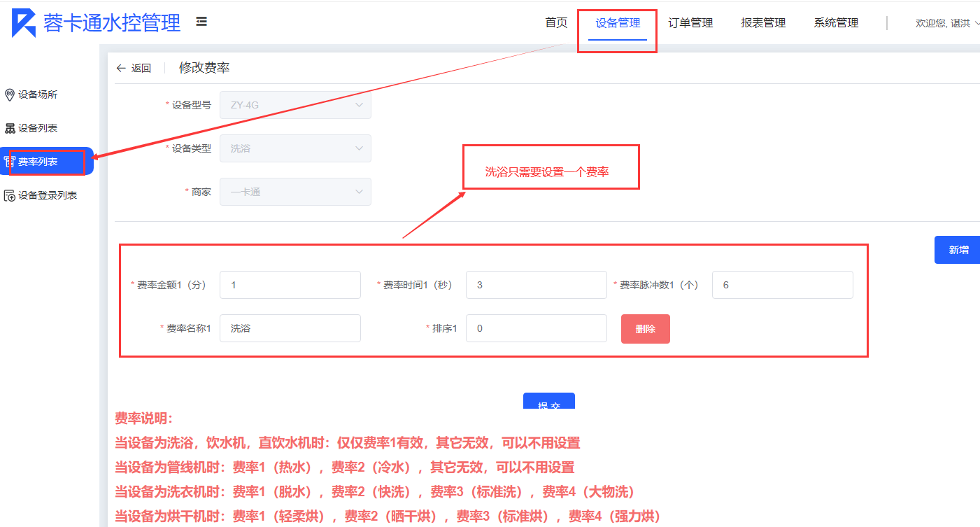Image resolution: width=980 pixels, height=527 pixels.
Task: Click the 设备登录列表 sidebar icon
Action: click(10, 195)
